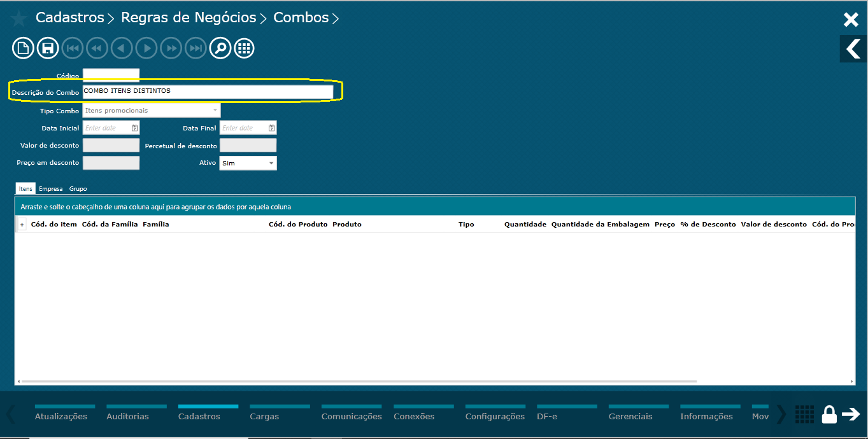This screenshot has height=439, width=868.
Task: Go to last record navigation icon
Action: coord(196,48)
